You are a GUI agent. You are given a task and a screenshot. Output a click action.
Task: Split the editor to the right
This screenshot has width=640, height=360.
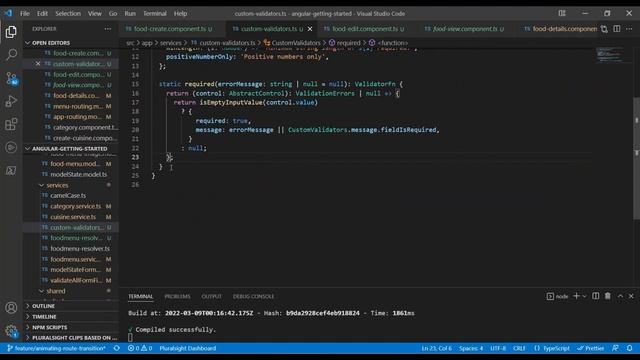click(x=617, y=29)
